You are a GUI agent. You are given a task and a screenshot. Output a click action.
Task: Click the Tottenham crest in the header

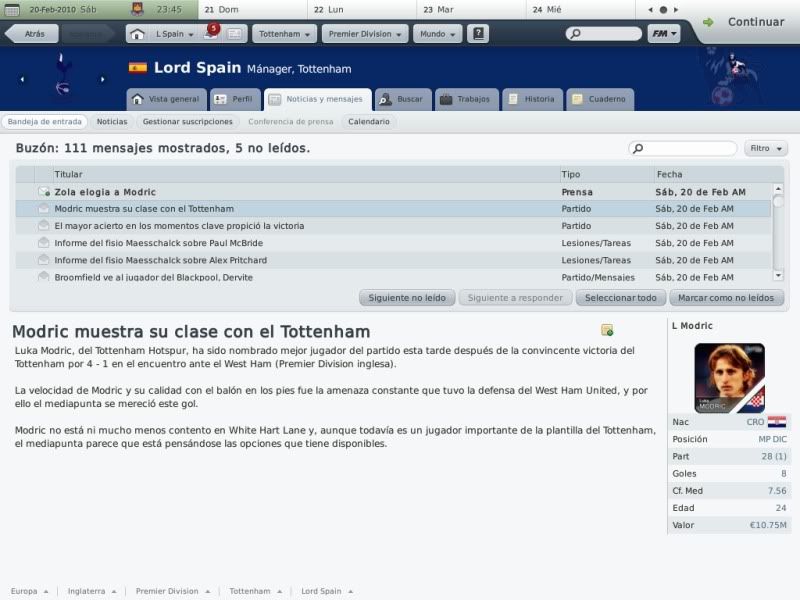(x=62, y=75)
